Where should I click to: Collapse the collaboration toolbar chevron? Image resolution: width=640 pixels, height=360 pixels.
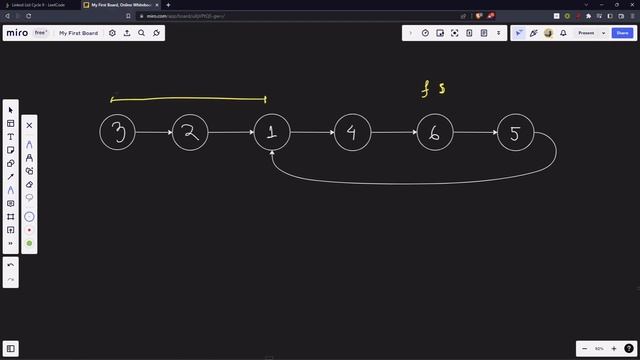(411, 33)
